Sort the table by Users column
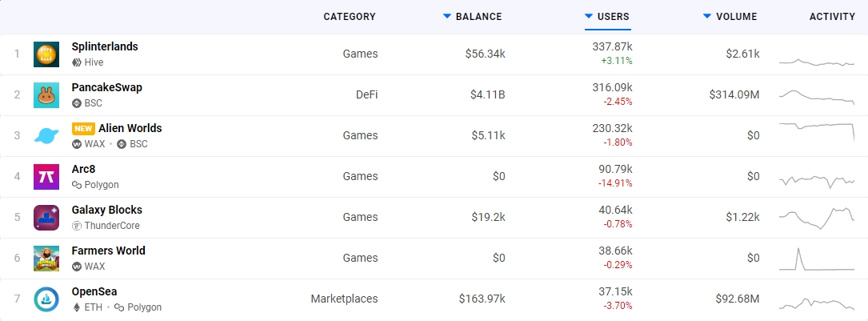 (613, 17)
